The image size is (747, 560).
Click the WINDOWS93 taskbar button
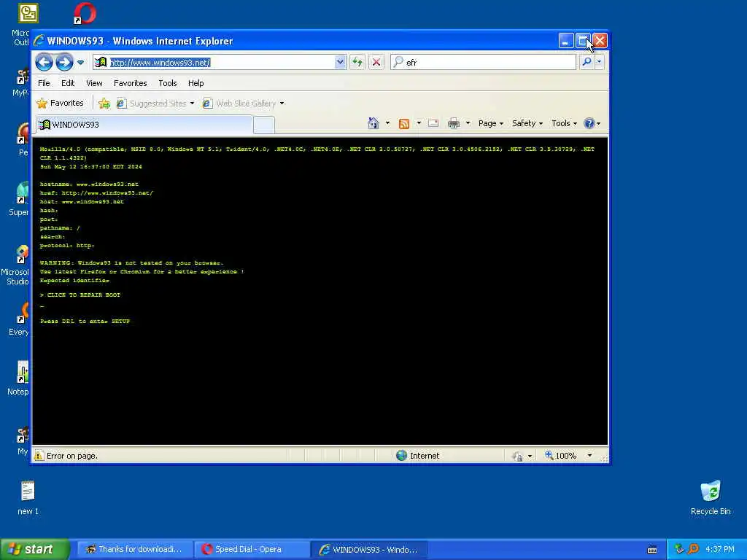pyautogui.click(x=368, y=550)
